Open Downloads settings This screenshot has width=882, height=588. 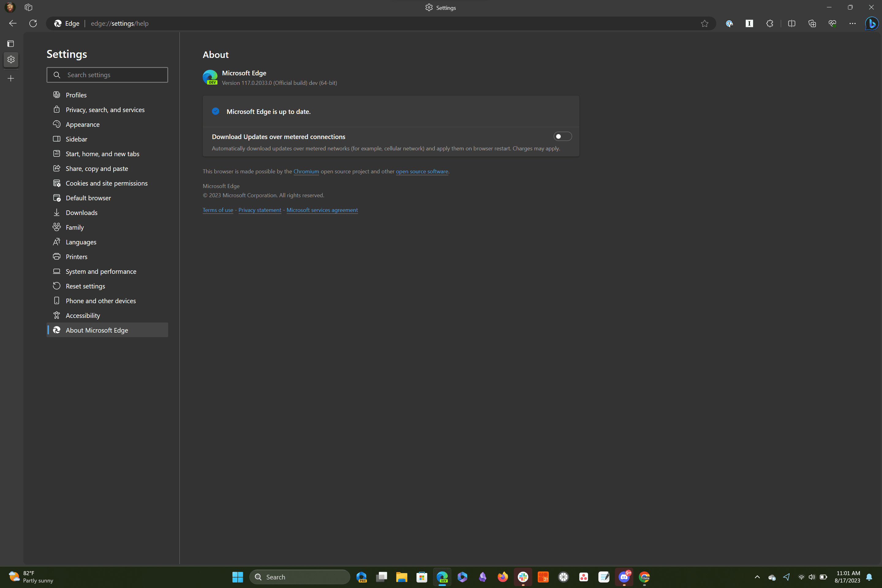pyautogui.click(x=107, y=212)
